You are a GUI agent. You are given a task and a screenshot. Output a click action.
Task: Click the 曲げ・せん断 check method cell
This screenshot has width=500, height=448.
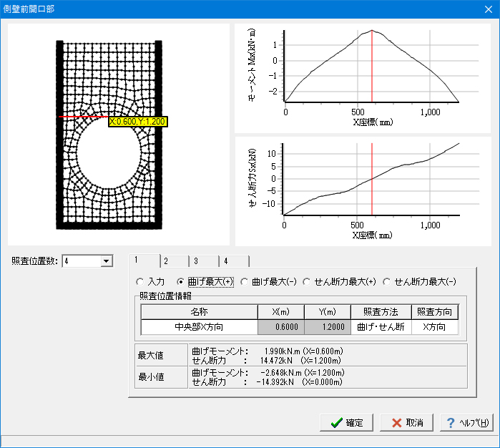tap(381, 327)
